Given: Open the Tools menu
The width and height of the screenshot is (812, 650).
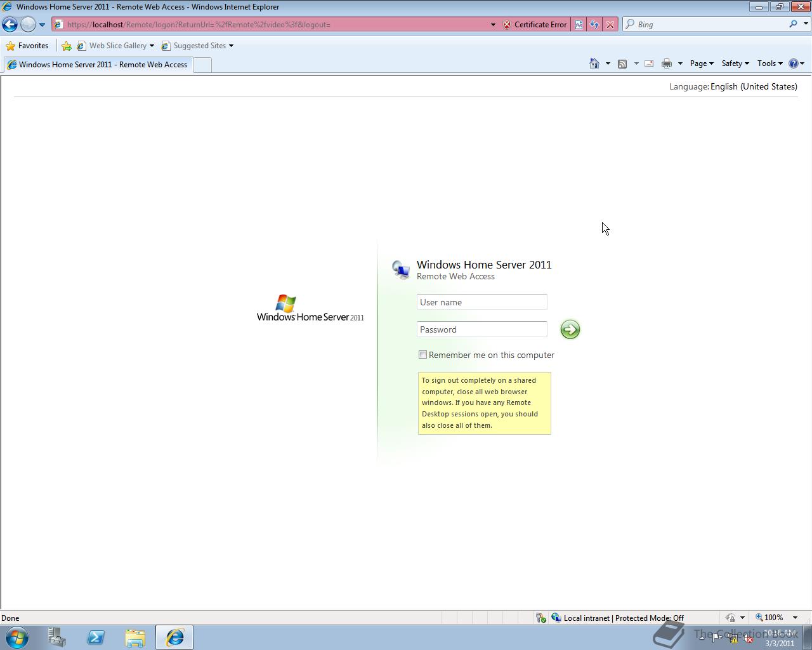Looking at the screenshot, I should [769, 63].
